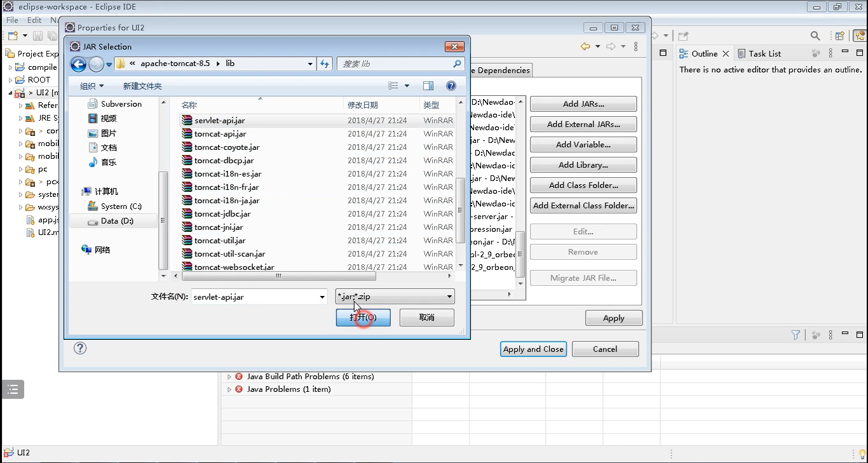This screenshot has height=463, width=868.
Task: Click the refresh button beside the path bar
Action: 325,64
